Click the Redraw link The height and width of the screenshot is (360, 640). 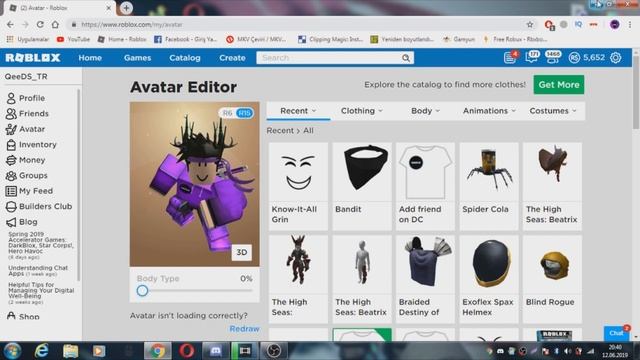[244, 329]
